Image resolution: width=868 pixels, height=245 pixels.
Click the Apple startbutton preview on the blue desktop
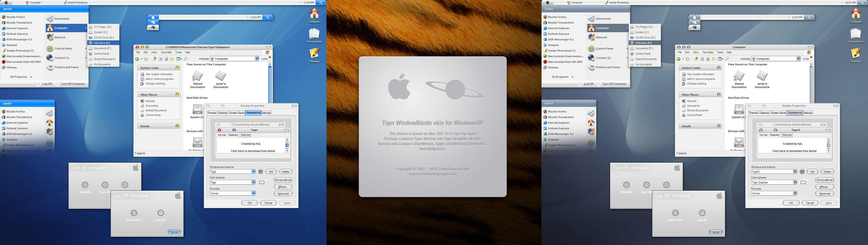(153, 17)
